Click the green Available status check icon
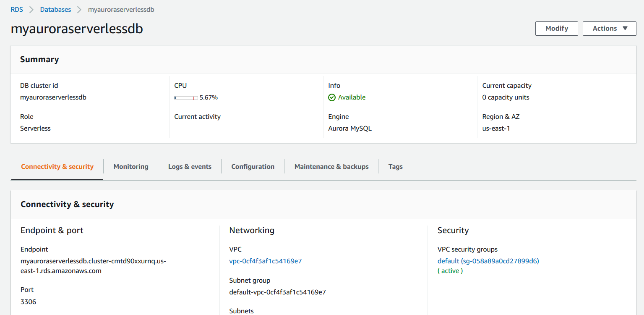This screenshot has height=315, width=644. (x=332, y=97)
